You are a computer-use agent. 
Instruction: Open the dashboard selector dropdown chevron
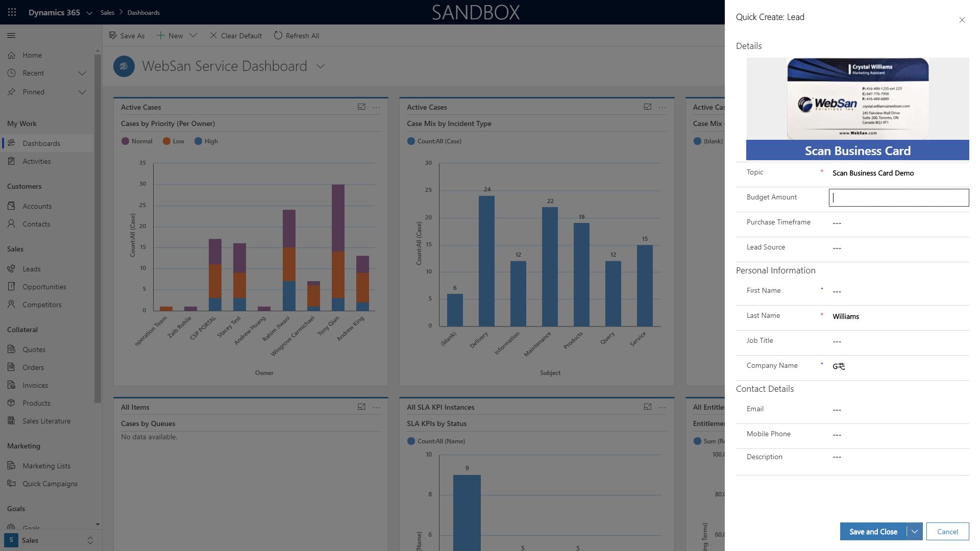[x=321, y=66]
